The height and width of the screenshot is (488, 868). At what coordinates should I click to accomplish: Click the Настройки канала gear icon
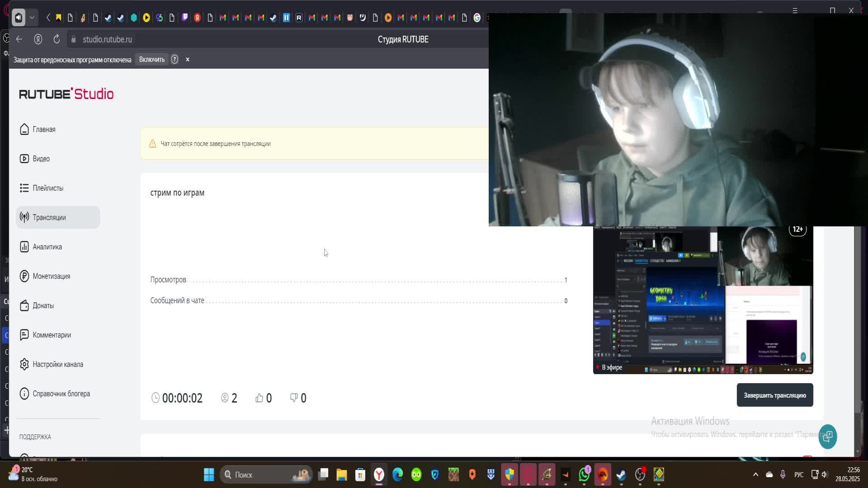[x=24, y=364]
